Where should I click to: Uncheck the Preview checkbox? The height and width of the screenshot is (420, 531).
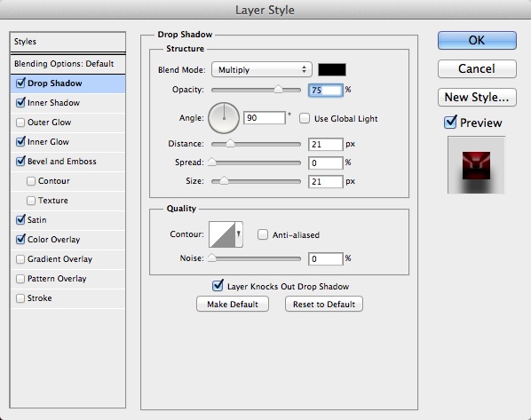point(450,123)
